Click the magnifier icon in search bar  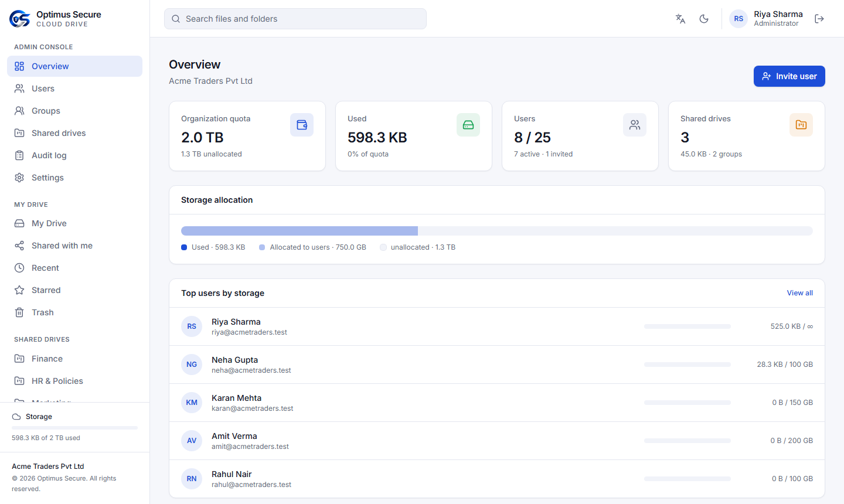[176, 19]
